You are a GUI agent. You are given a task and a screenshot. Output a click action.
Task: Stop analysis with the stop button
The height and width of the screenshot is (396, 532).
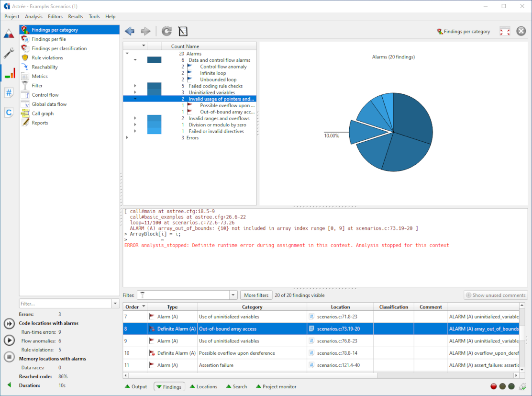9,357
